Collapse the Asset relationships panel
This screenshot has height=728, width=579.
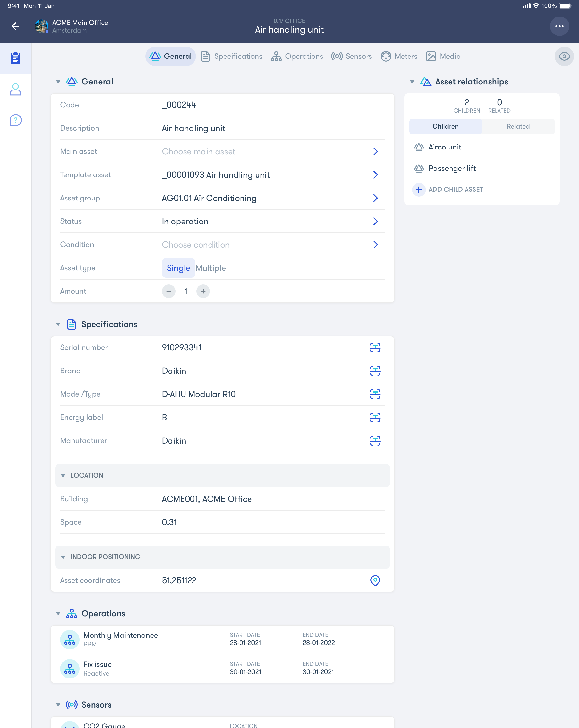412,82
